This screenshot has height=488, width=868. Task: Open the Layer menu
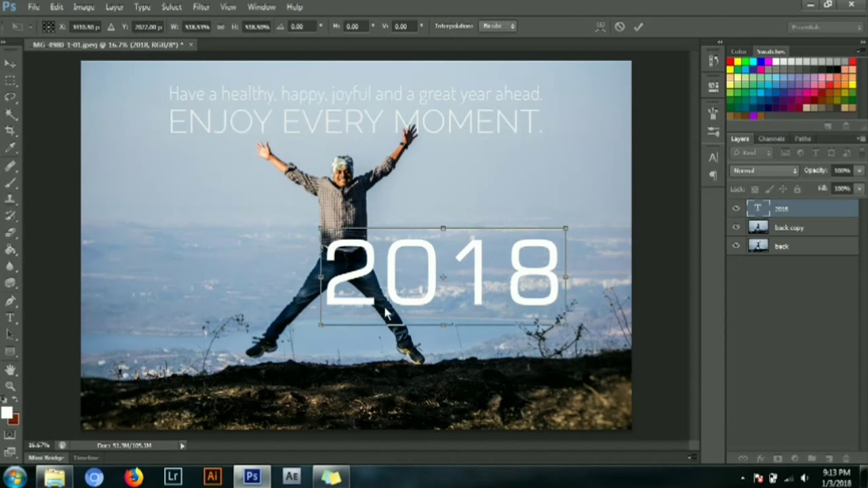pyautogui.click(x=115, y=7)
